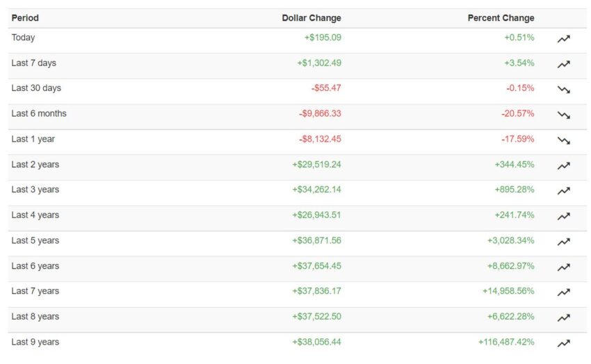Image resolution: width=591 pixels, height=364 pixels.
Task: Select the Last 3 years label
Action: [x=35, y=190]
